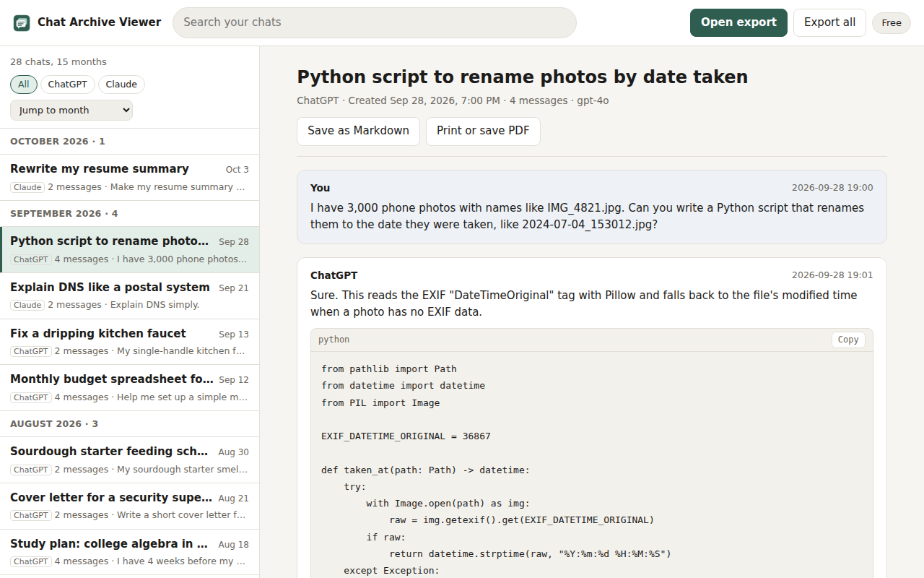Click the Save as Markdown button
Viewport: 924px width, 578px height.
[358, 131]
